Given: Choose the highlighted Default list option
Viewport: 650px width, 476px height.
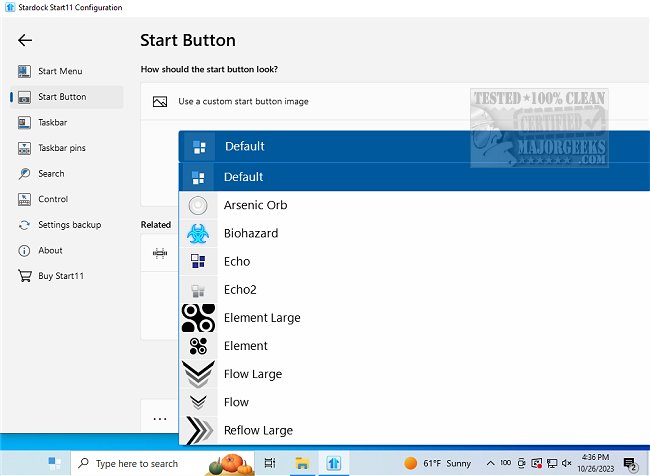Looking at the screenshot, I should [x=414, y=177].
